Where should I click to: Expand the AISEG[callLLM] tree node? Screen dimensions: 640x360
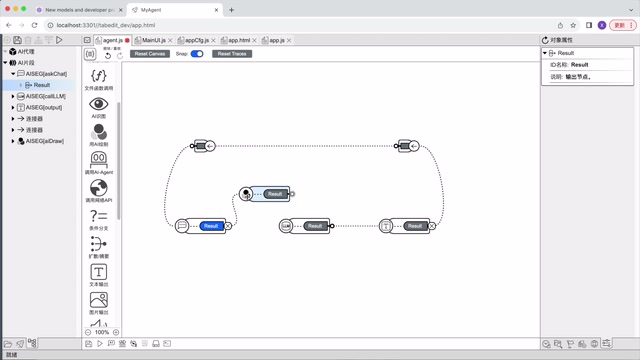pyautogui.click(x=13, y=96)
